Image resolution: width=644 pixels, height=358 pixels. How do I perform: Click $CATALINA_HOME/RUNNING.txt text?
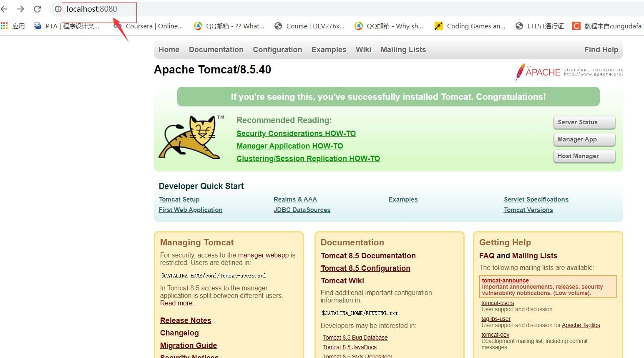[x=360, y=313]
